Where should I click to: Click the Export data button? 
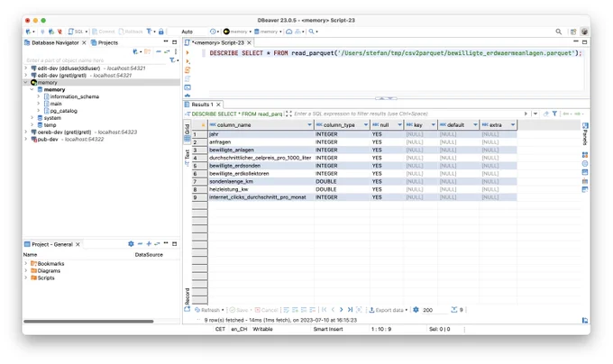coord(388,310)
